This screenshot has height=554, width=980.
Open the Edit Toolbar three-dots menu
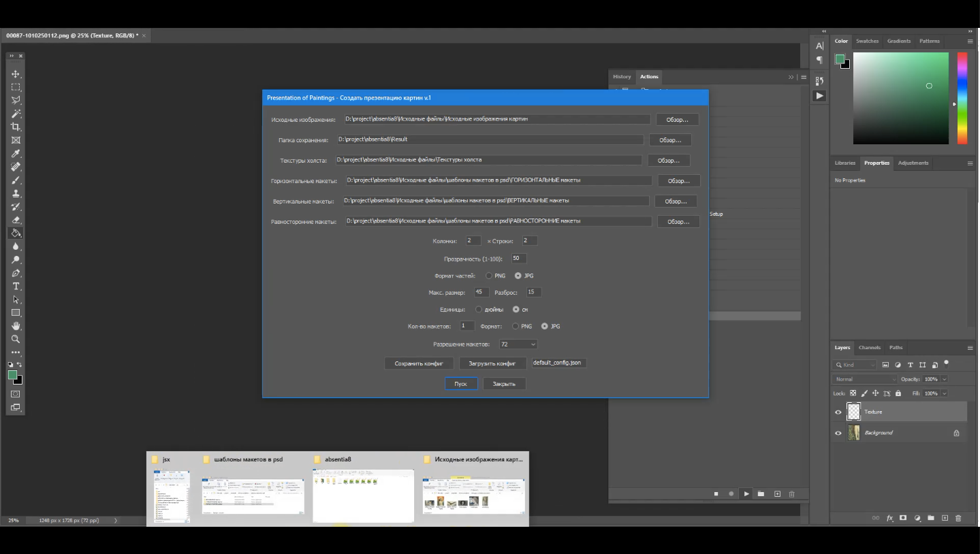(x=16, y=353)
